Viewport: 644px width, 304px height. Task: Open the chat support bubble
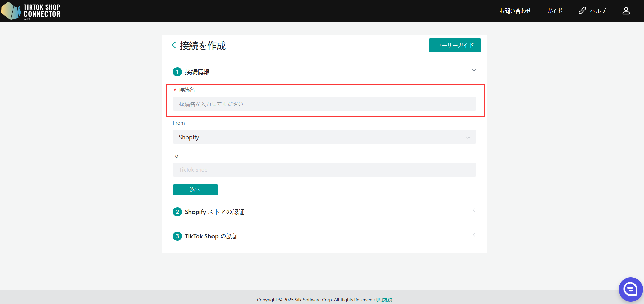point(630,289)
